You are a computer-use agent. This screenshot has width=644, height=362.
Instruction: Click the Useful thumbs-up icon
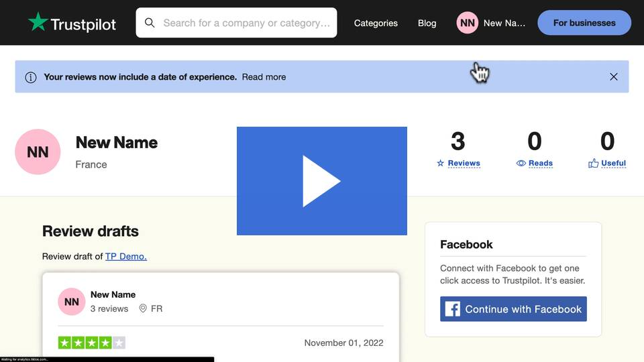[593, 164]
